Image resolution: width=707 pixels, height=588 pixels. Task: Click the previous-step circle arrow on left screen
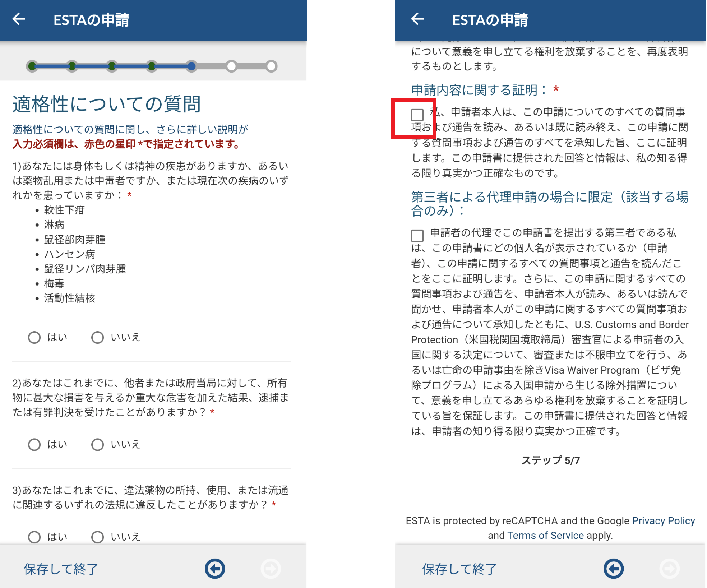click(215, 569)
